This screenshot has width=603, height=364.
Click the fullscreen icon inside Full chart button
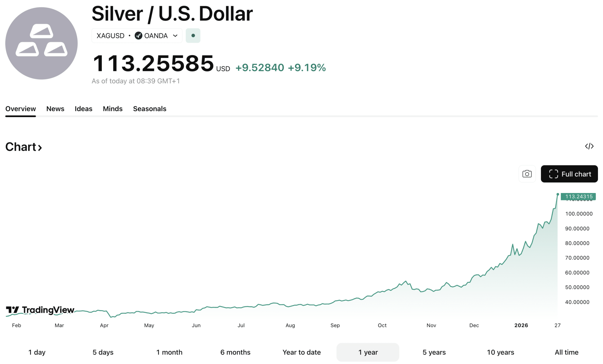point(553,174)
